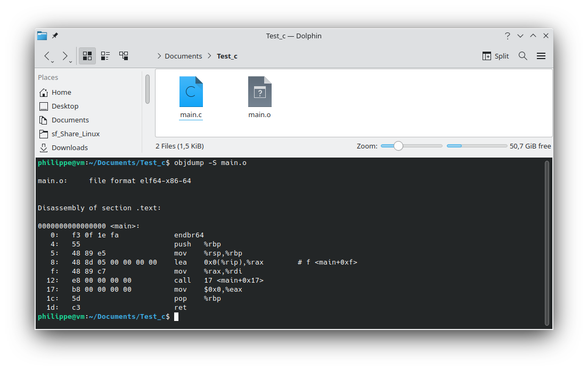Switch to compact details view

tap(105, 55)
